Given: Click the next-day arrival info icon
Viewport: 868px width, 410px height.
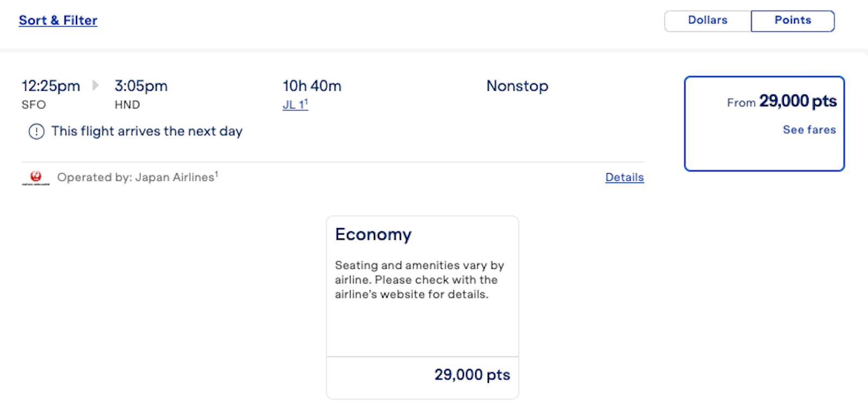Looking at the screenshot, I should coord(36,131).
